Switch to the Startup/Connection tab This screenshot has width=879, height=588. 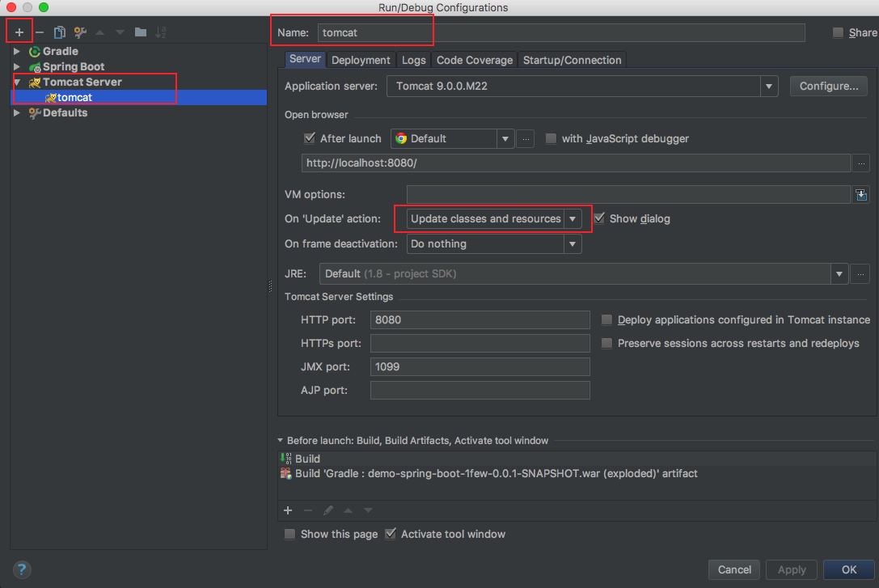pos(572,60)
